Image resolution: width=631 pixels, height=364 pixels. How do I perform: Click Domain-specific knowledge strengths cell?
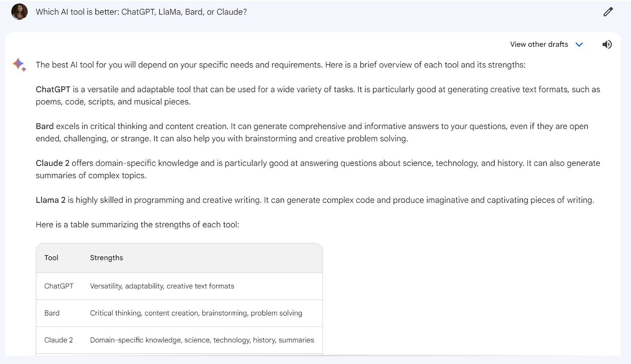click(x=202, y=340)
